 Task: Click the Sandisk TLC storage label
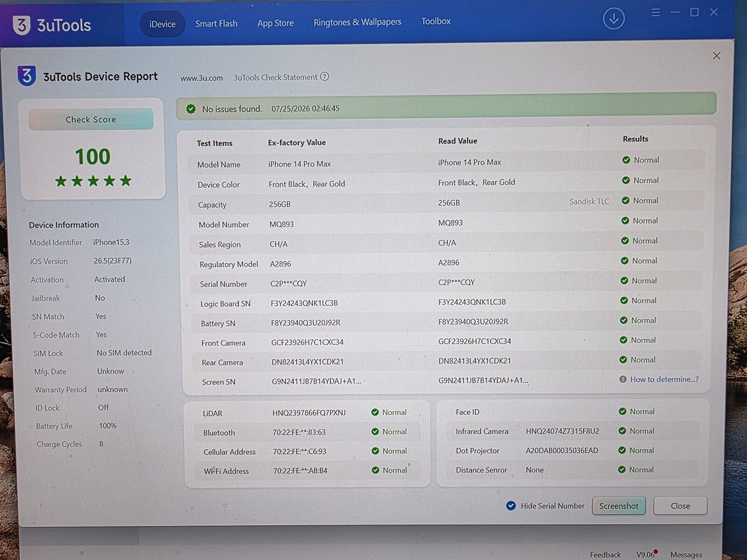pyautogui.click(x=589, y=202)
